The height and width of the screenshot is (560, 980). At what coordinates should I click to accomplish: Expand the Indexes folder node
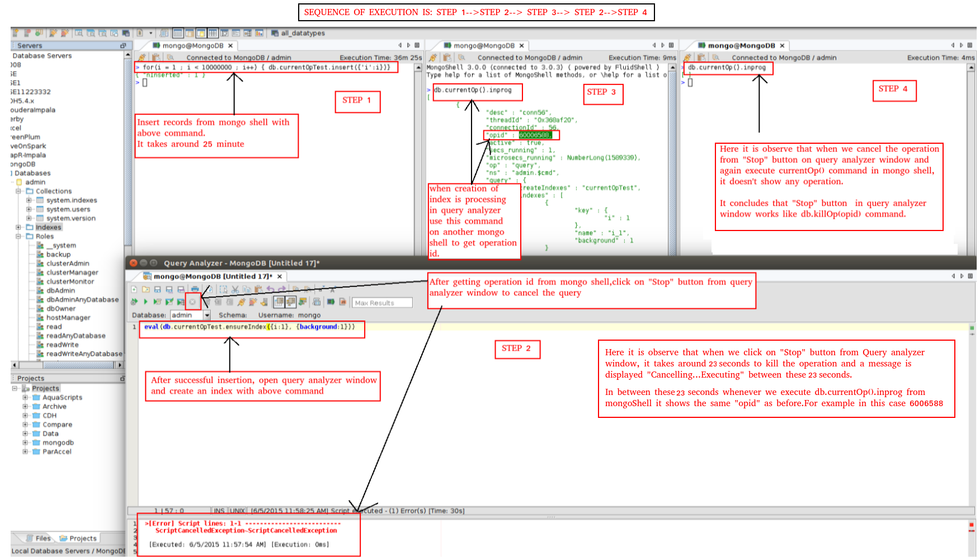(18, 227)
